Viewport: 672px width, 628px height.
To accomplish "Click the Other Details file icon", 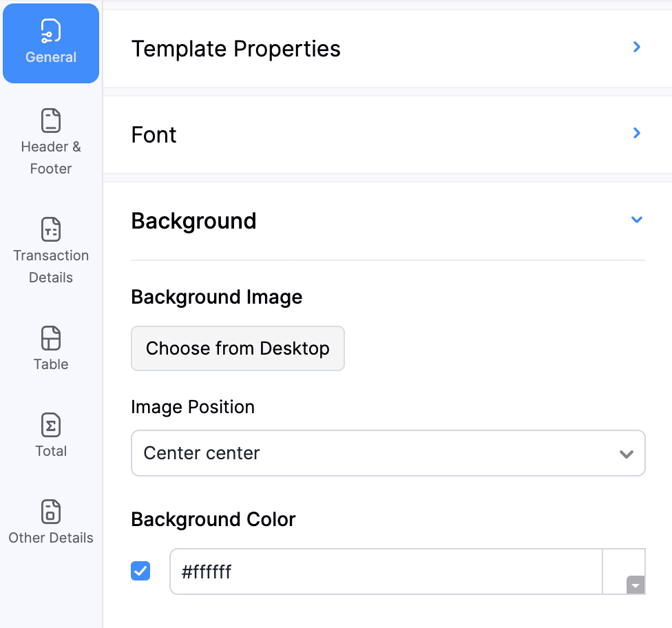I will pyautogui.click(x=51, y=512).
